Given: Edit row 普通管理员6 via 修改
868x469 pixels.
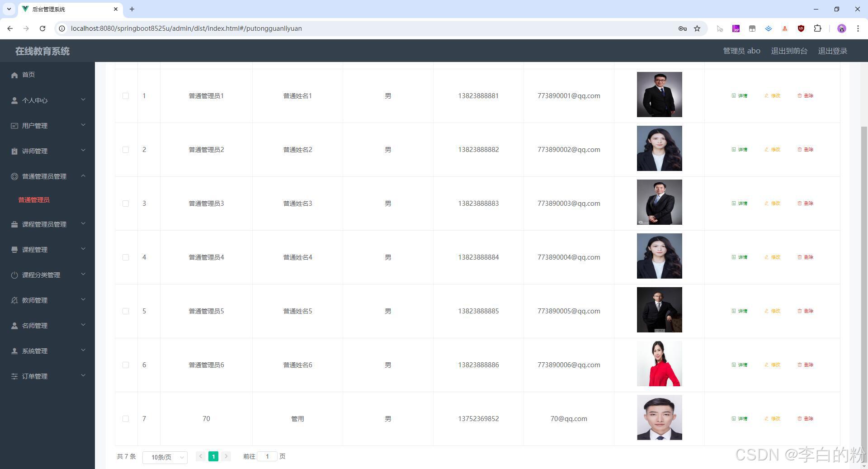Looking at the screenshot, I should 772,365.
